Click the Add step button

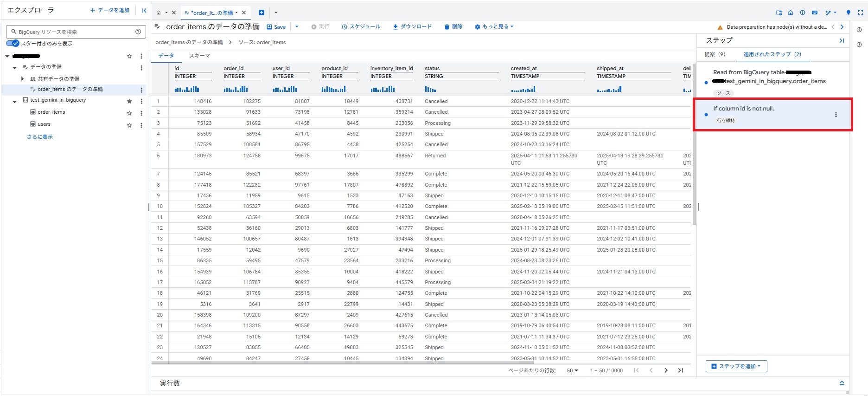pos(736,366)
